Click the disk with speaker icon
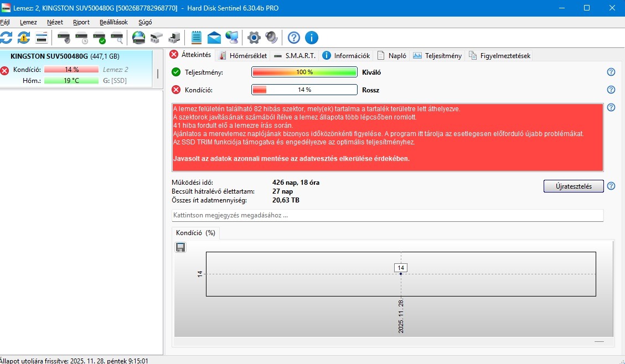The image size is (625, 364). (64, 38)
